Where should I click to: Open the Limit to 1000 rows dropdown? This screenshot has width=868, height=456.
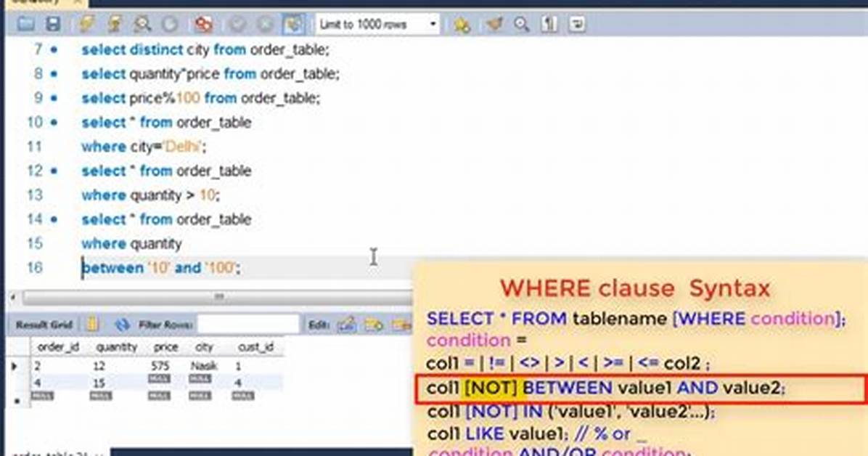[377, 25]
